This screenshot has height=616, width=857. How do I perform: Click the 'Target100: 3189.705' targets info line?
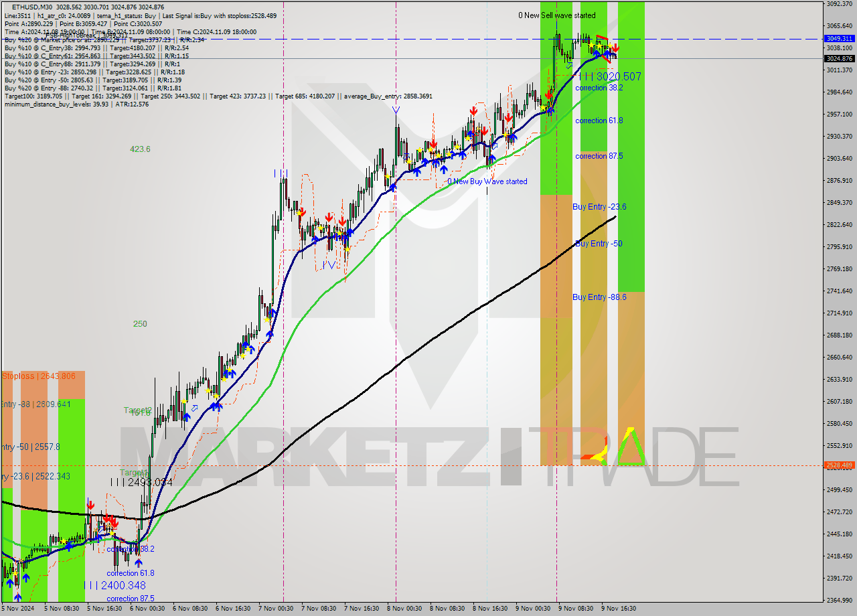218,96
